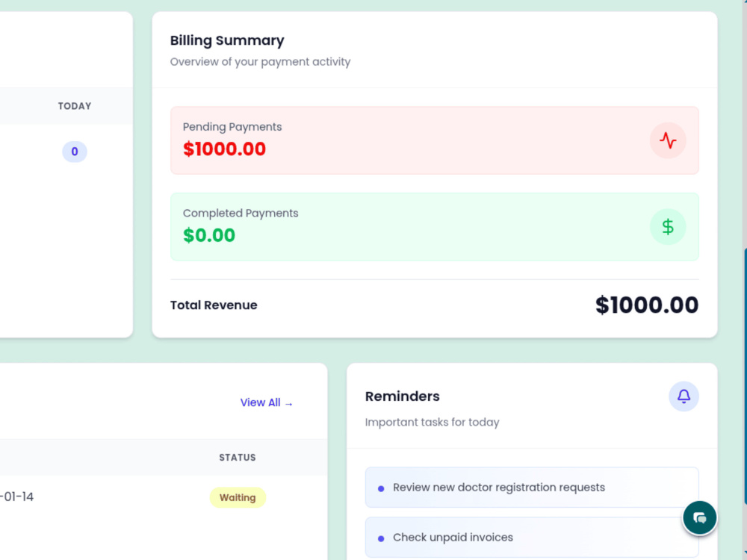Click Important tasks for today subtitle
747x560 pixels.
pos(432,423)
